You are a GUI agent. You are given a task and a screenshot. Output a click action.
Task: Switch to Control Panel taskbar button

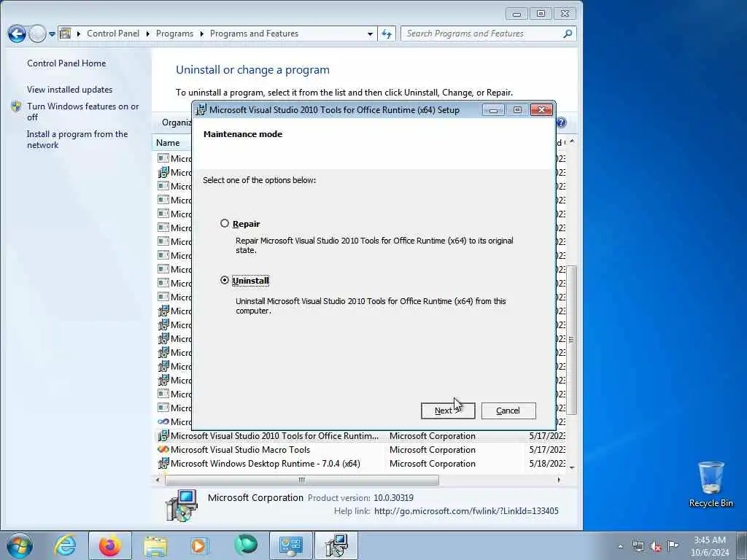pos(291,545)
